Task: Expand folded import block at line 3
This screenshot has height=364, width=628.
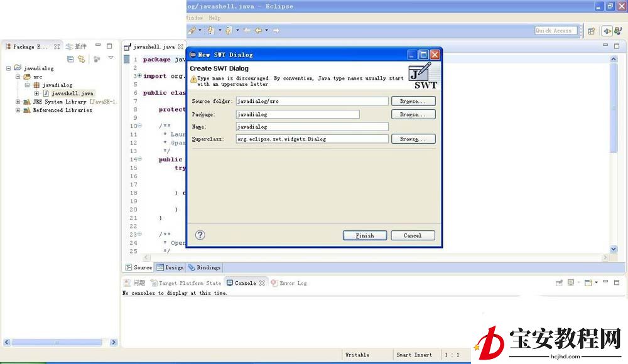Action: pyautogui.click(x=140, y=75)
